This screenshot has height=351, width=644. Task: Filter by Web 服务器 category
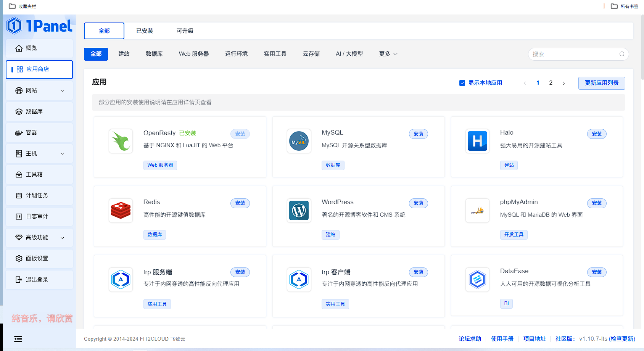[194, 54]
